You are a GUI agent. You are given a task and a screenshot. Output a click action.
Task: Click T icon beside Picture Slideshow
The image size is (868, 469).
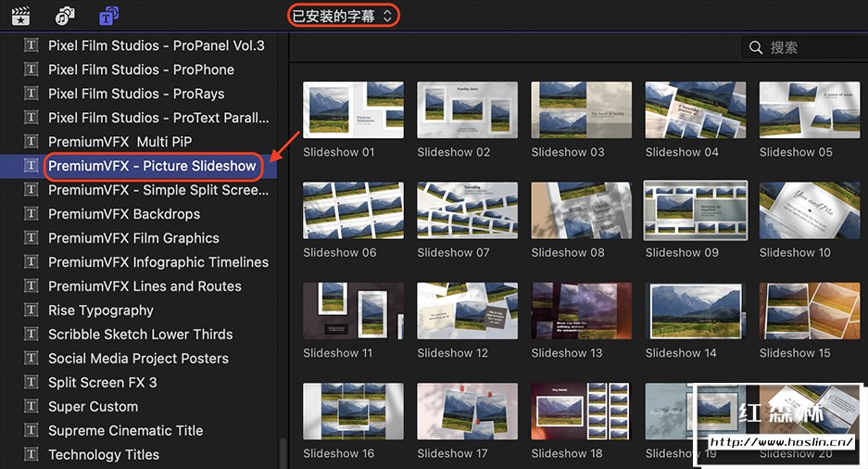(x=31, y=166)
